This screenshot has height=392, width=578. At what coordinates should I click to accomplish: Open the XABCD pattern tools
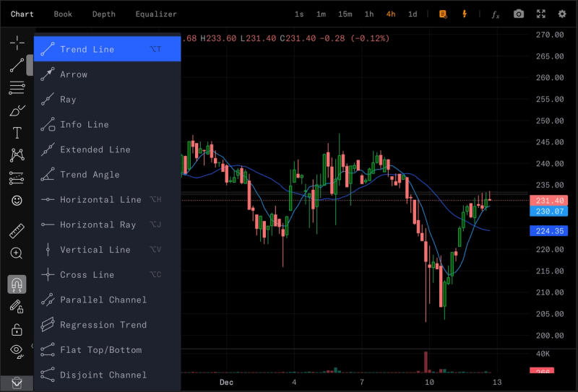coord(17,155)
